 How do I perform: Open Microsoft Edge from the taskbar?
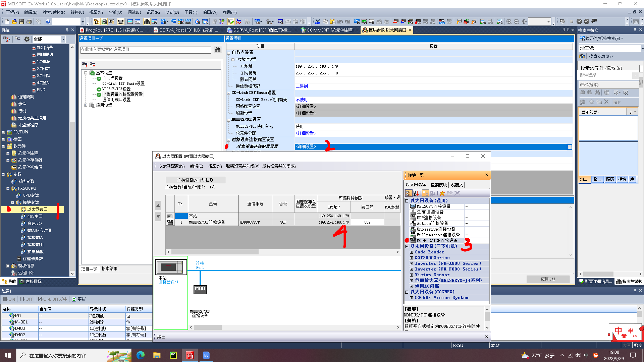[140, 355]
